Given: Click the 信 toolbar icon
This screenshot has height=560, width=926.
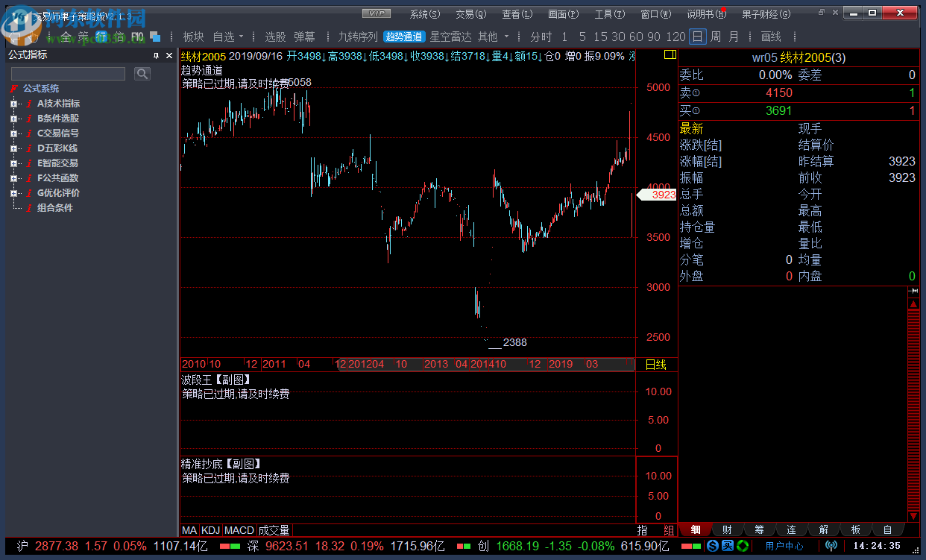Looking at the screenshot, I should 119,37.
